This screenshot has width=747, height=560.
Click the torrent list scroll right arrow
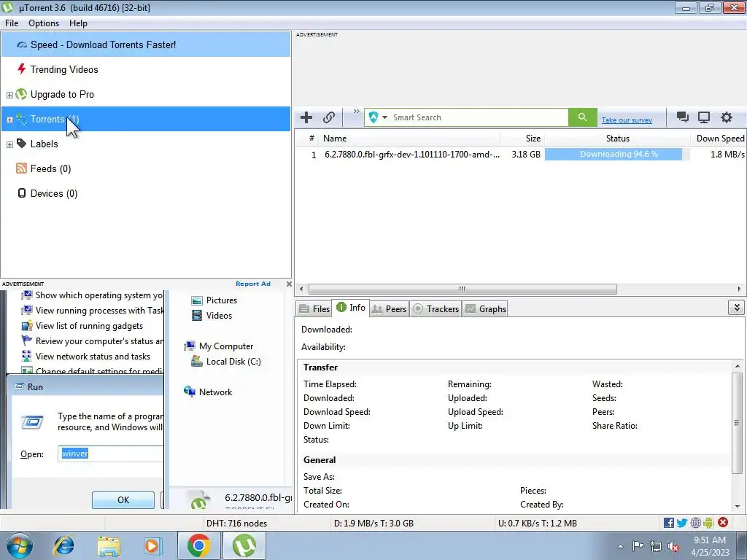(739, 289)
